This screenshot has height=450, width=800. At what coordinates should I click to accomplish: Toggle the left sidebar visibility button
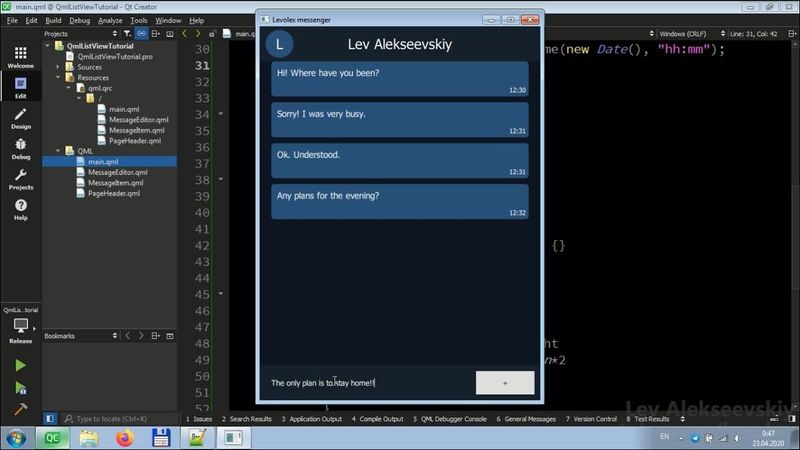51,419
